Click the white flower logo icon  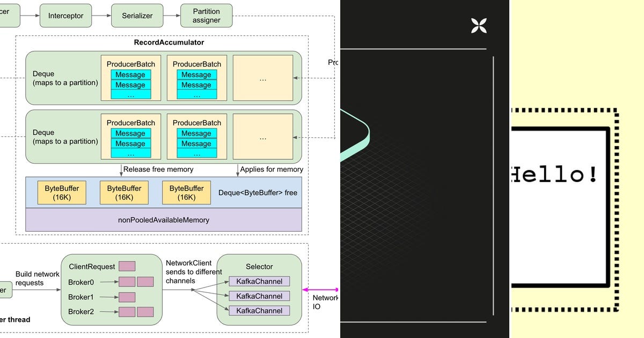[x=477, y=25]
